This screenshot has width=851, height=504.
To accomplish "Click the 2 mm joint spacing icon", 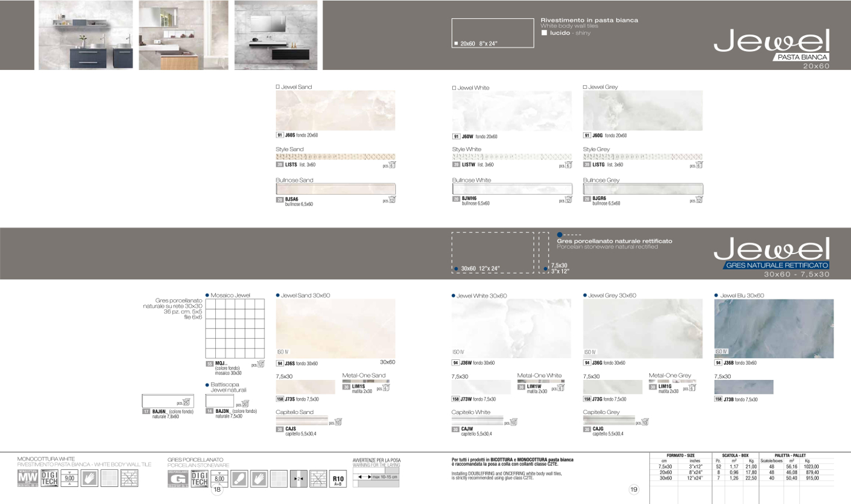I will [x=298, y=478].
